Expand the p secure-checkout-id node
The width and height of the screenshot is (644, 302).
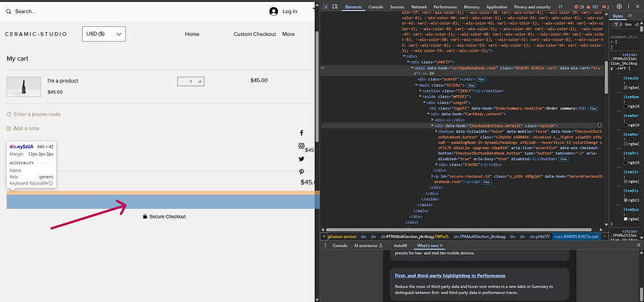pyautogui.click(x=432, y=177)
